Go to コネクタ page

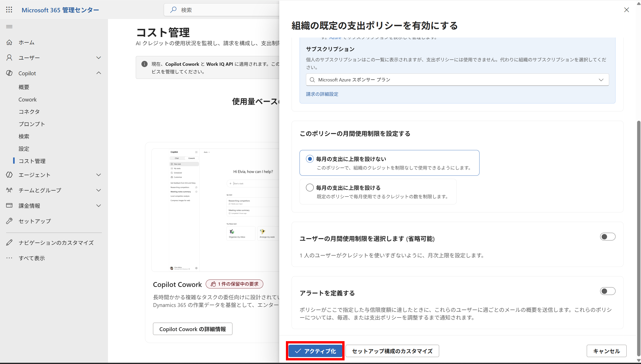coord(29,112)
